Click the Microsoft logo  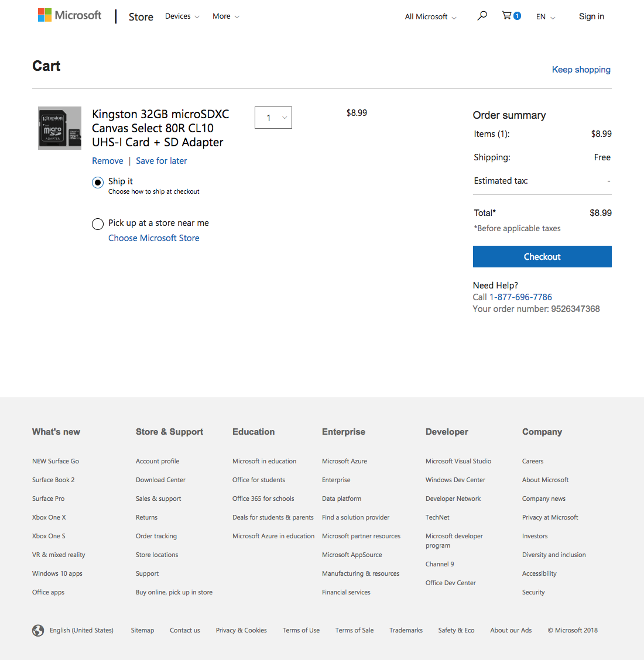(x=70, y=15)
